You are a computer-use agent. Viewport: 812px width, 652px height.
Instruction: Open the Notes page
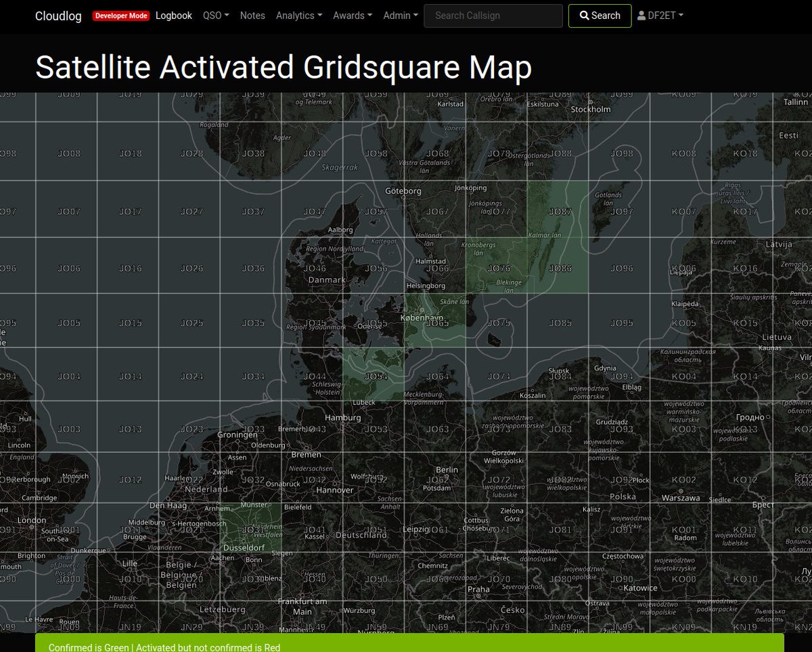(x=252, y=16)
